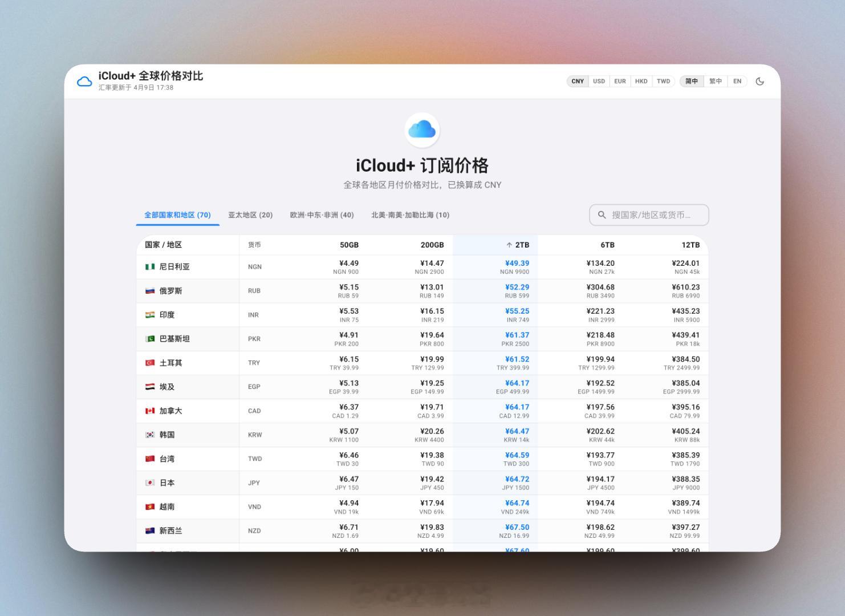Image resolution: width=845 pixels, height=616 pixels.
Task: Click the large blue iCloud icon
Action: point(422,129)
